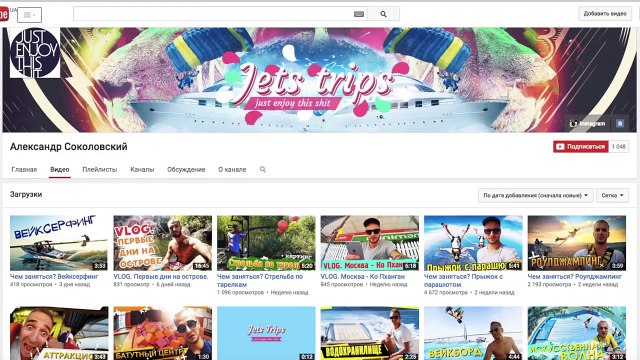Click title 'VLOG. Москва - Ко Пханган'
Screen dimensions: 640x360
(x=363, y=277)
